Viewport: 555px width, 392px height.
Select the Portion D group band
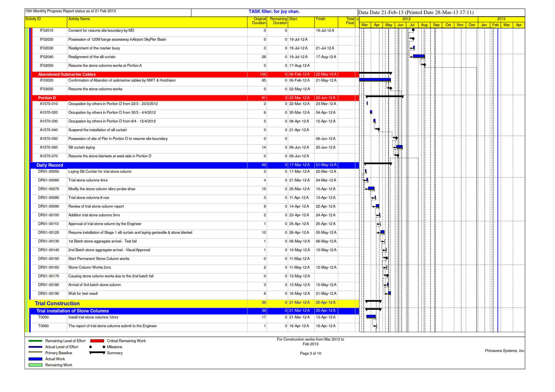[x=195, y=98]
